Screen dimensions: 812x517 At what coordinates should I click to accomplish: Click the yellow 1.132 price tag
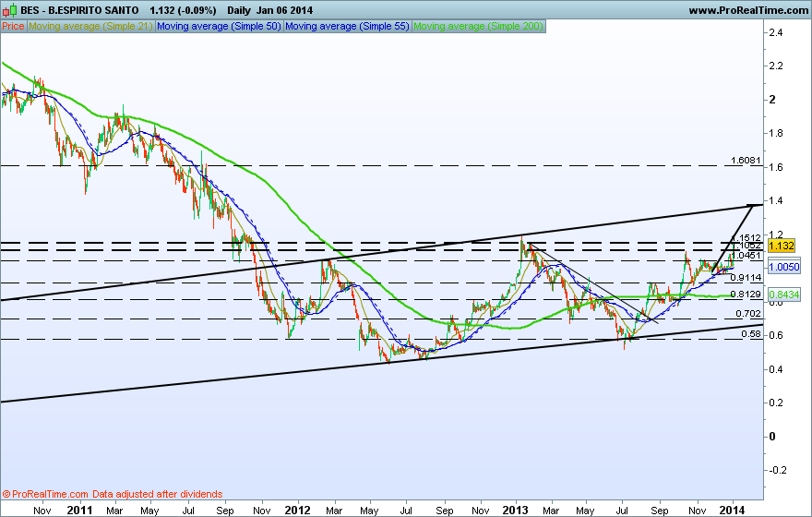point(782,245)
